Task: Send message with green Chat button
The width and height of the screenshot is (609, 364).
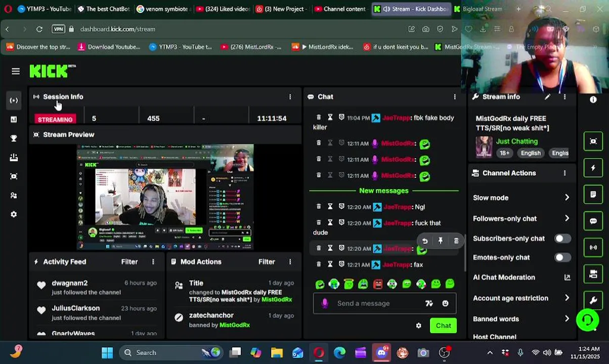Action: (x=443, y=326)
